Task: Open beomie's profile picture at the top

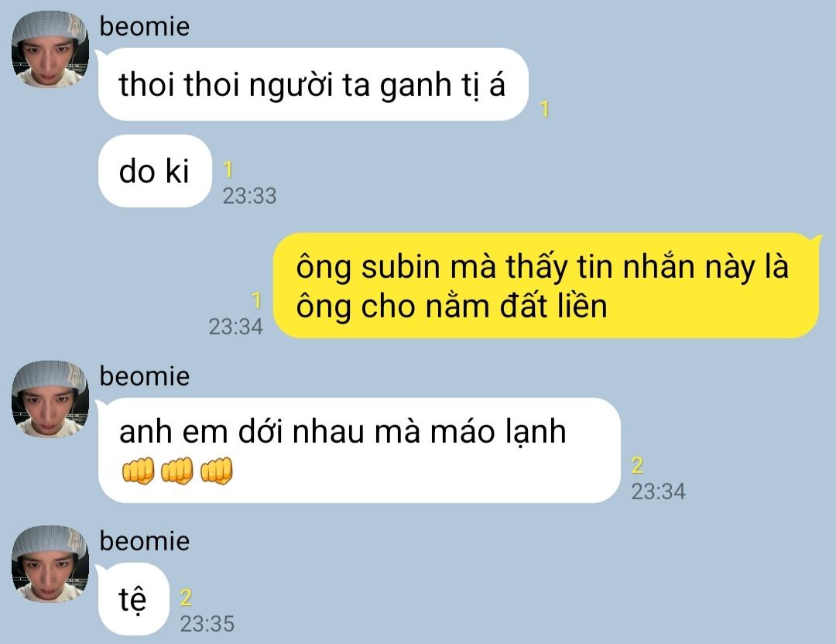Action: (x=50, y=49)
